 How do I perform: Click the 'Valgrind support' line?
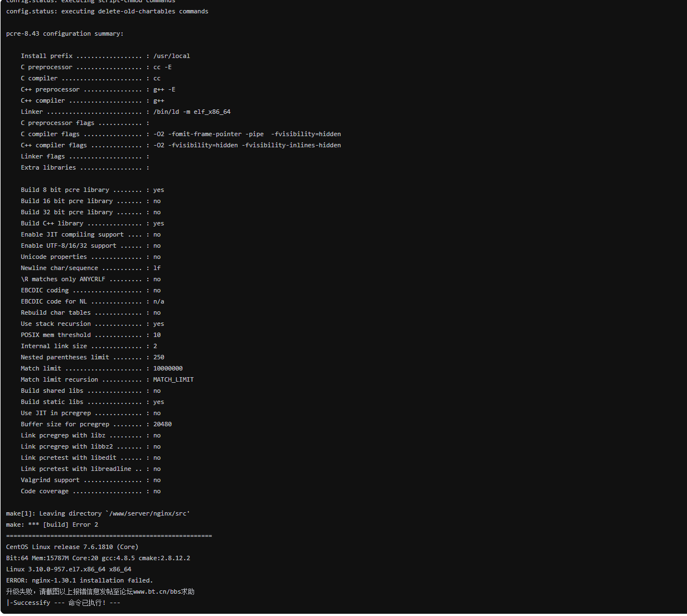(x=90, y=480)
